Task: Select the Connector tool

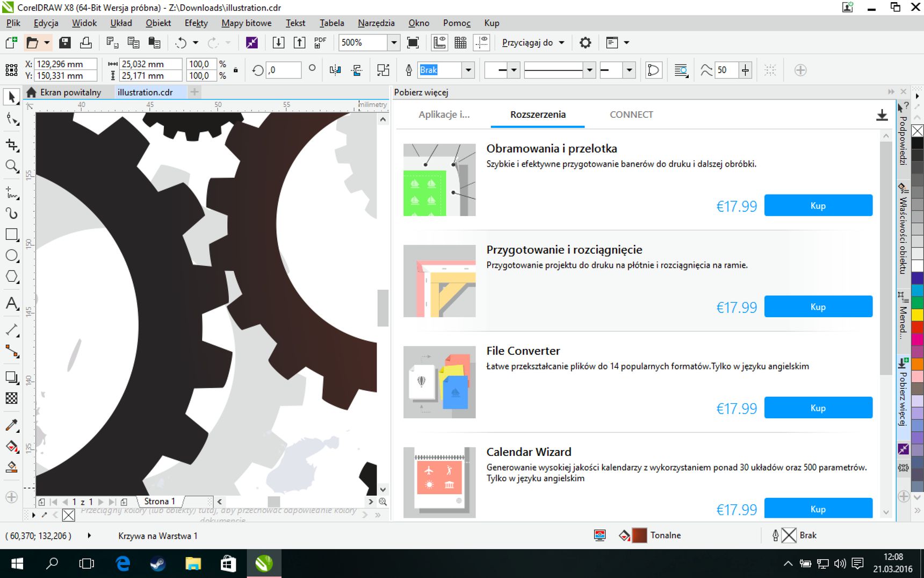Action: [x=12, y=351]
